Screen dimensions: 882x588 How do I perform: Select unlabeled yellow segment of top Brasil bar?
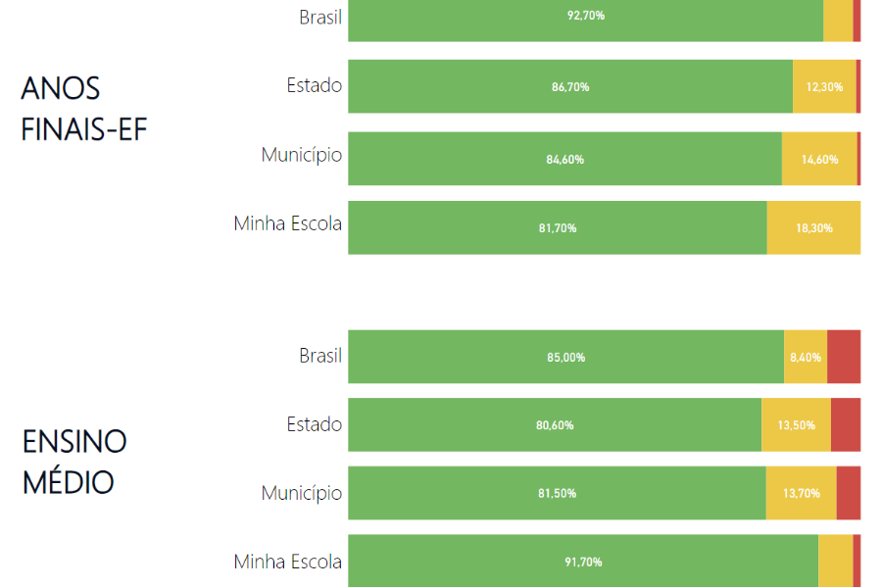(x=838, y=21)
